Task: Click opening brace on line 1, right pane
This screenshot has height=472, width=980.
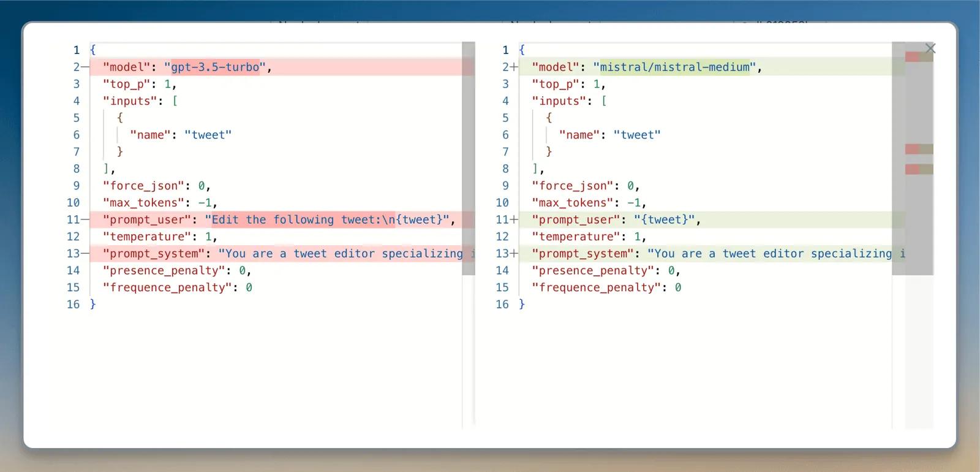Action: [522, 50]
